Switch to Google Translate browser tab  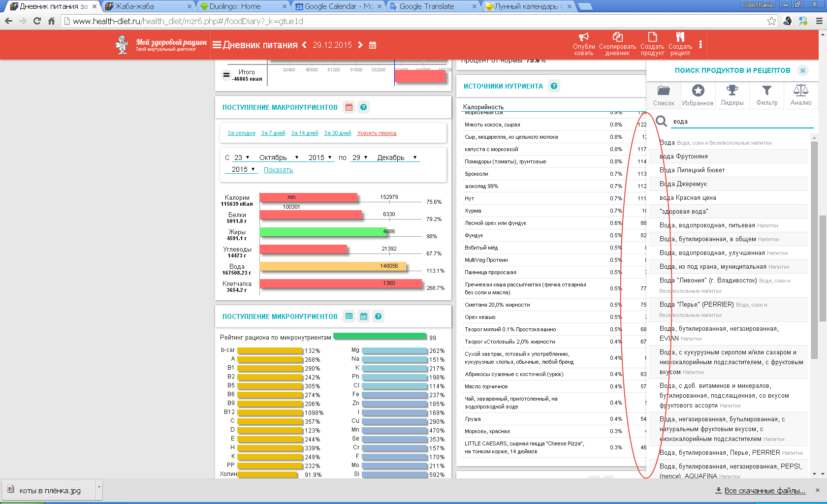tap(427, 6)
